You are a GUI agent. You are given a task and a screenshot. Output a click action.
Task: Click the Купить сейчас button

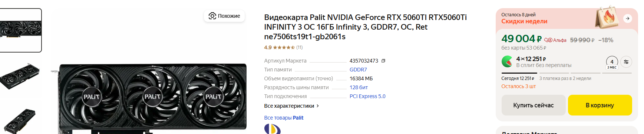pos(533,105)
